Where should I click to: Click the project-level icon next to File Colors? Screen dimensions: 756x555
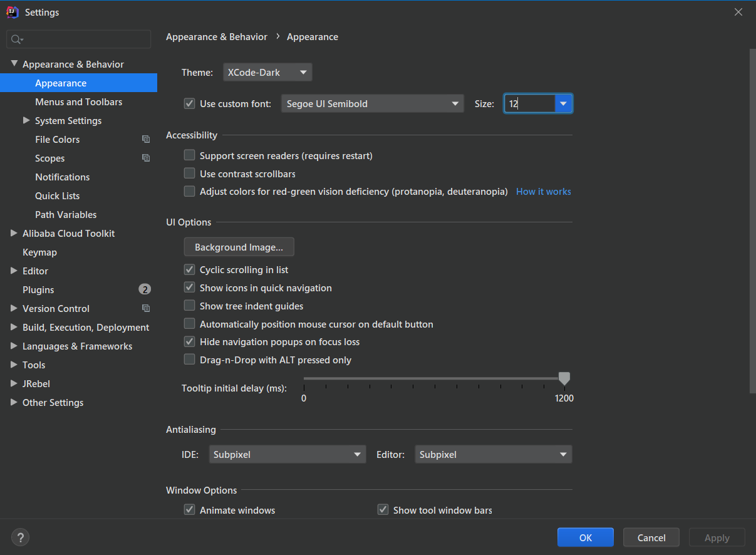point(146,140)
